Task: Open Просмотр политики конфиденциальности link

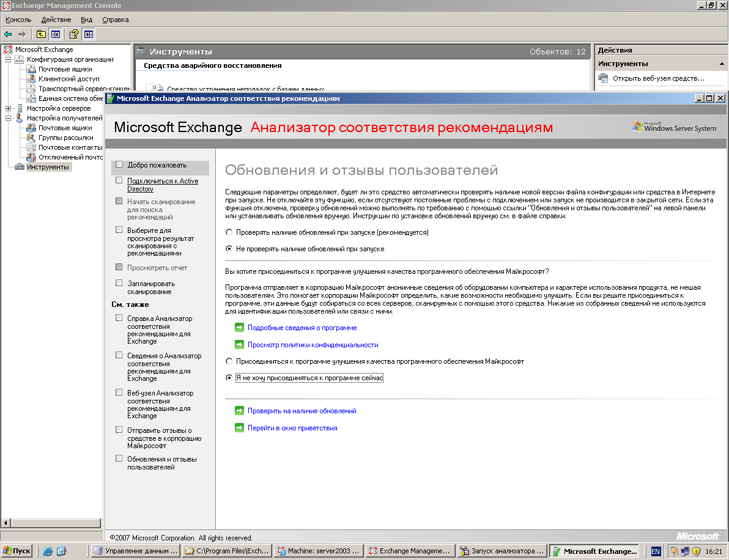Action: coord(313,345)
